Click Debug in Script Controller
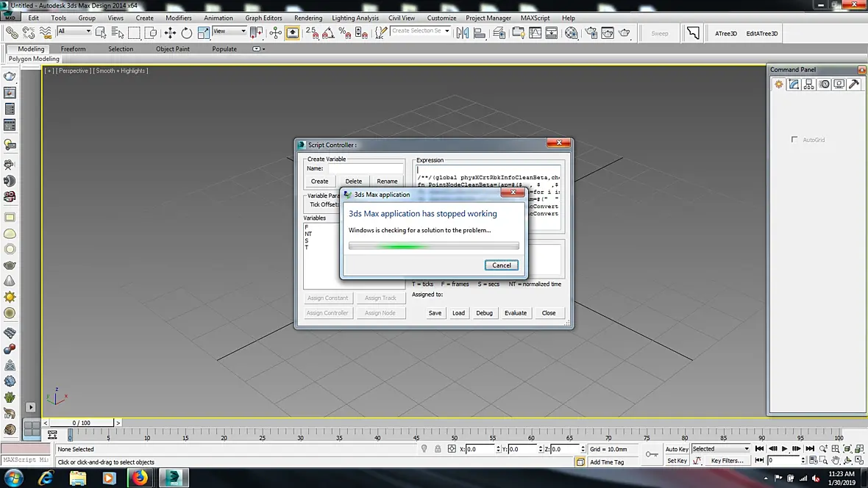868x488 pixels. [x=484, y=312]
